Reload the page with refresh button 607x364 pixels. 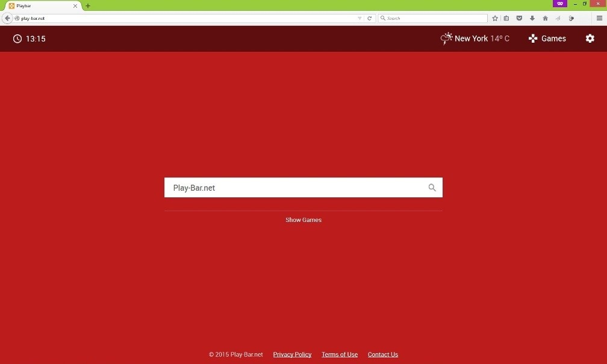(x=370, y=18)
